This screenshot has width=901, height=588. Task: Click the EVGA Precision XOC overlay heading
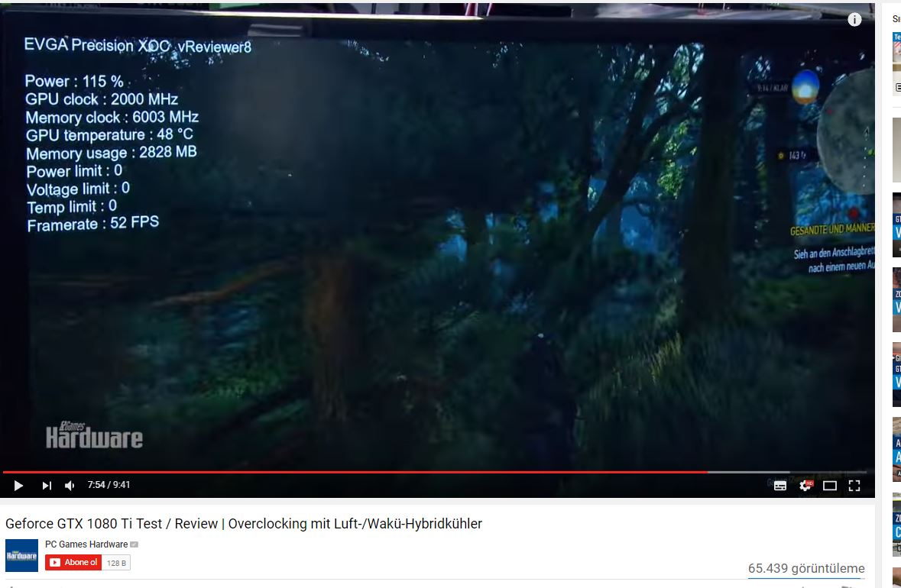pyautogui.click(x=138, y=45)
